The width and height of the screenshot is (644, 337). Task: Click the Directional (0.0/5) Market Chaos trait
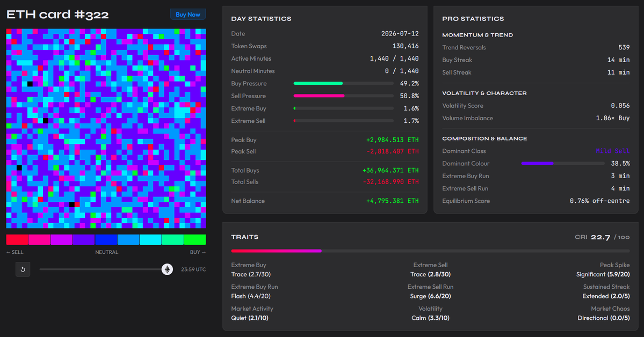click(604, 318)
